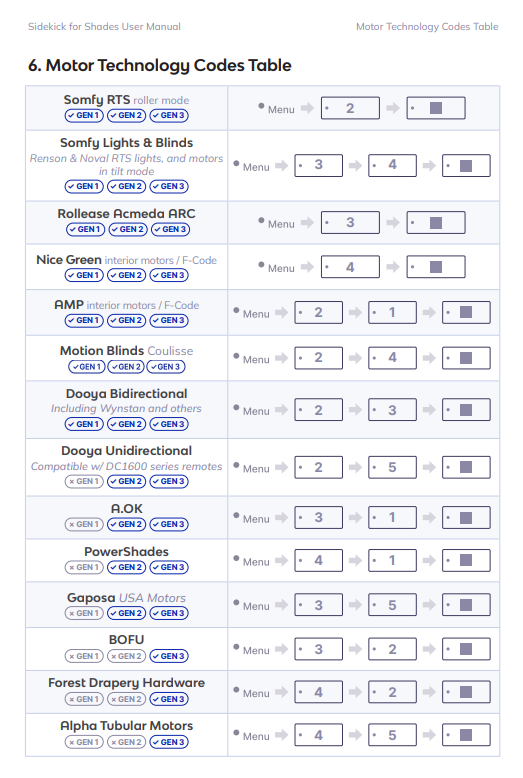Click the square stop box in Rollease Acmeda row
The height and width of the screenshot is (778, 523).
[436, 222]
